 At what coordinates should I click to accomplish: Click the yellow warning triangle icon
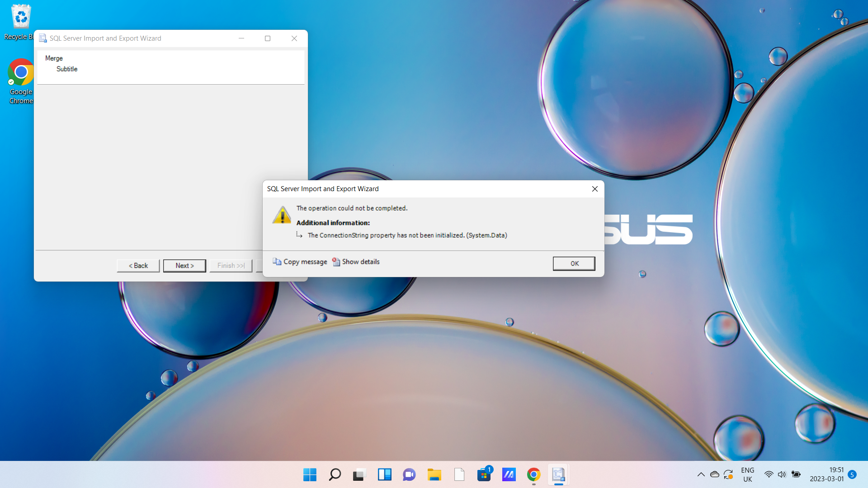pos(282,215)
